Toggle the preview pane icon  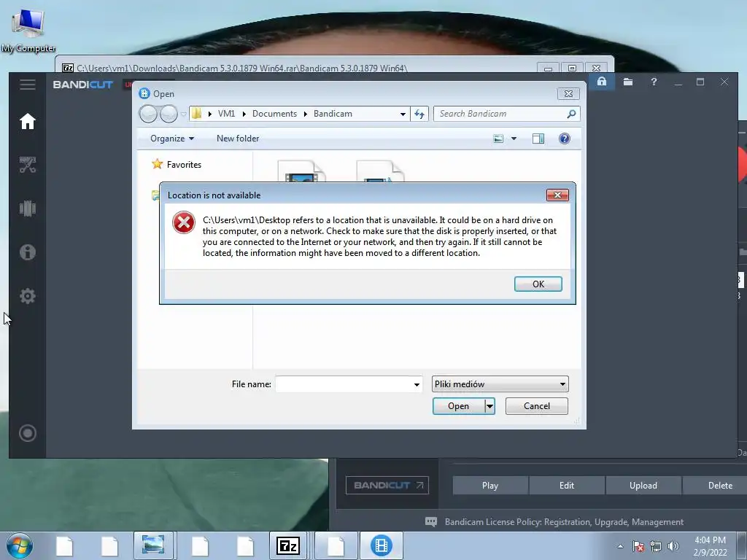pyautogui.click(x=538, y=139)
